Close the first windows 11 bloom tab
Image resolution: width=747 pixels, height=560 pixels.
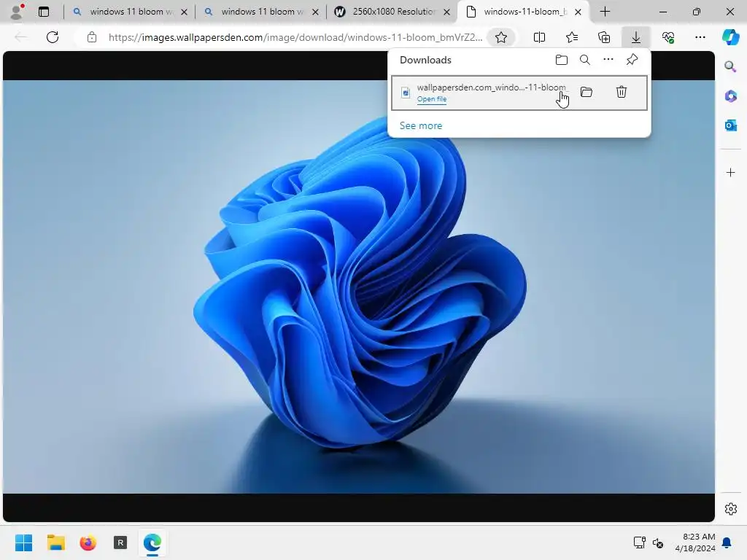(184, 12)
